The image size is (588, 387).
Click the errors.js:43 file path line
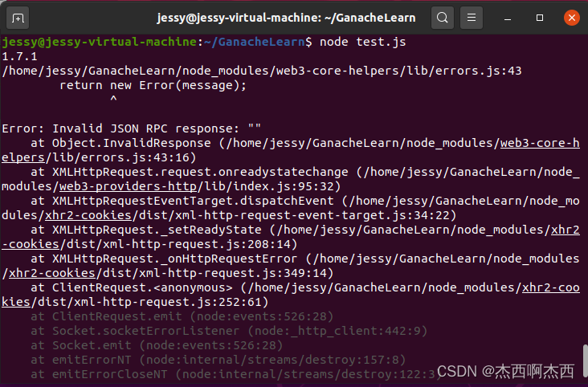click(262, 71)
